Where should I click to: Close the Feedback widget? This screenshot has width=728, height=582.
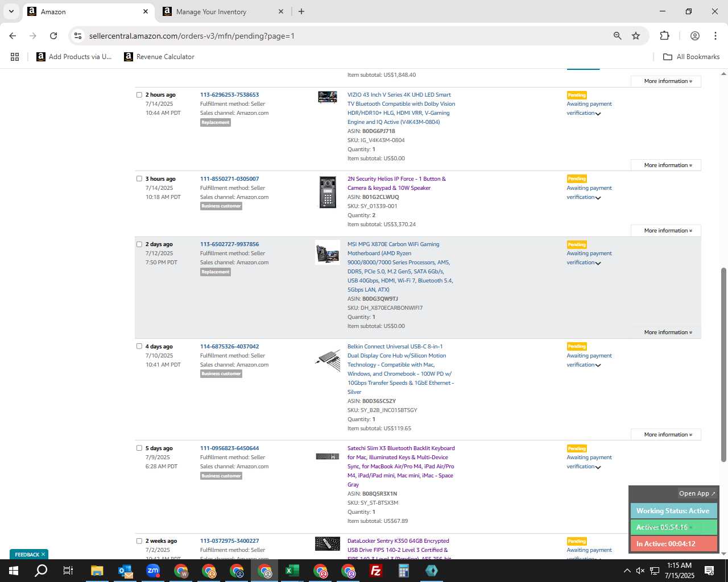coord(43,554)
